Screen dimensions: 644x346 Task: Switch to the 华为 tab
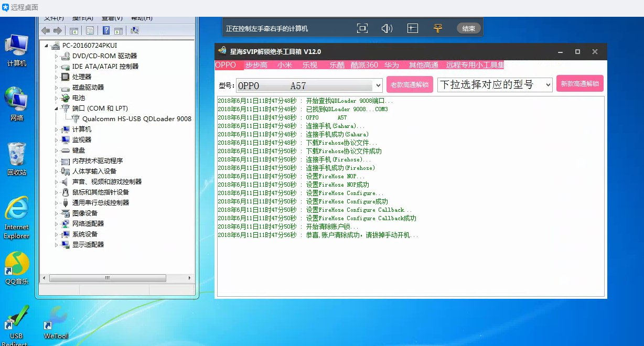point(392,66)
